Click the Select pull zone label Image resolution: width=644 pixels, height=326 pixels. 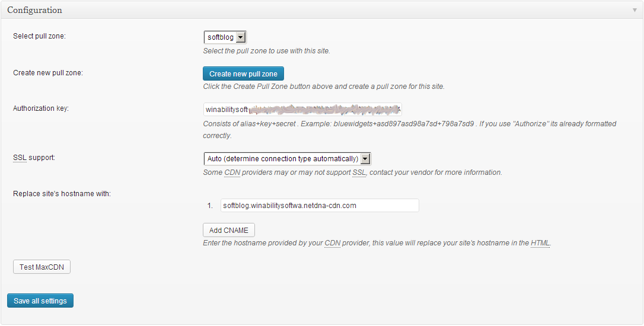[x=39, y=36]
